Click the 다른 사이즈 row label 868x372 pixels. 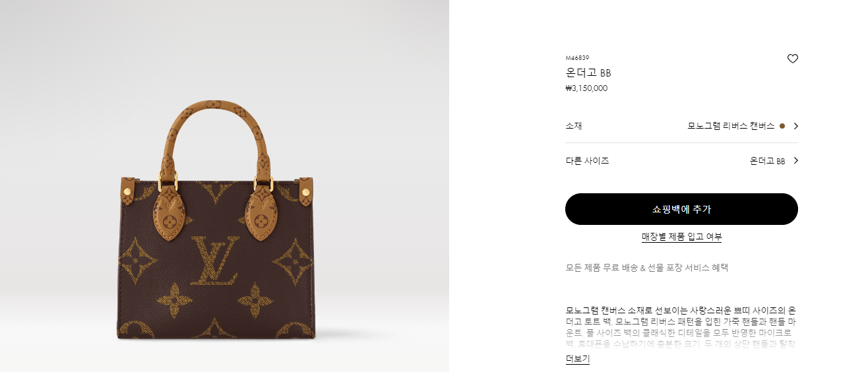coord(587,160)
